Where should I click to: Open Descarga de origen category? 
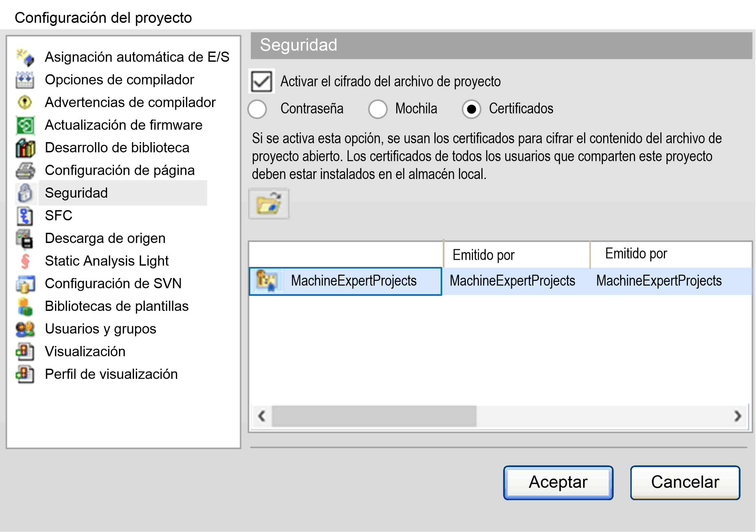point(105,239)
